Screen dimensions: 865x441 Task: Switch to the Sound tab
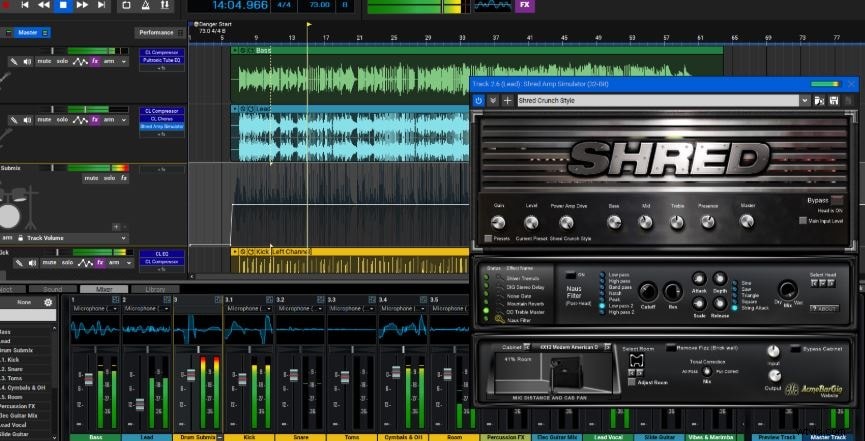pyautogui.click(x=52, y=289)
